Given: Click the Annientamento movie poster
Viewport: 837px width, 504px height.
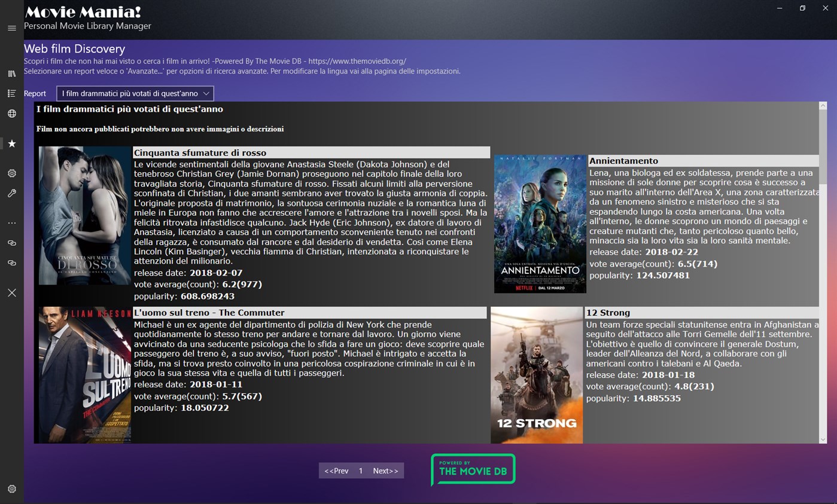Looking at the screenshot, I should point(540,224).
